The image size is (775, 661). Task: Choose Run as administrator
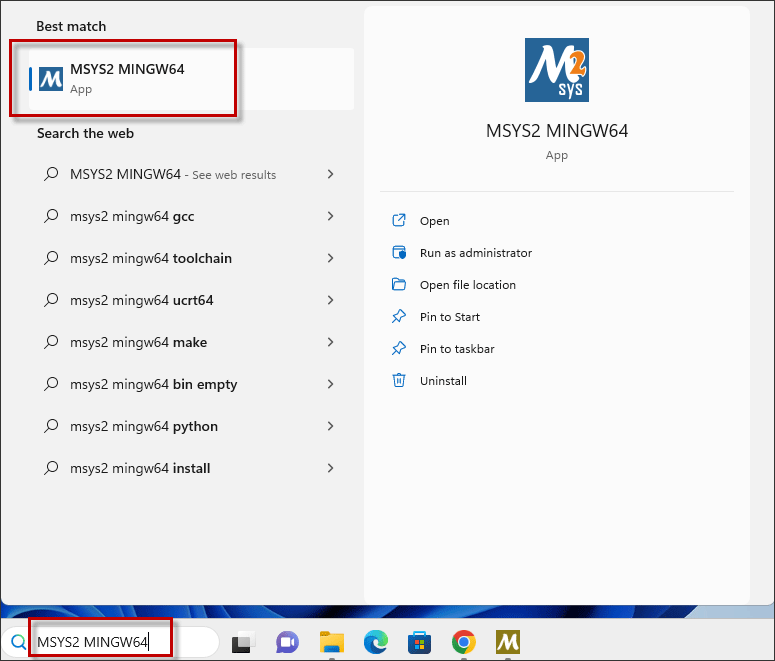tap(475, 253)
